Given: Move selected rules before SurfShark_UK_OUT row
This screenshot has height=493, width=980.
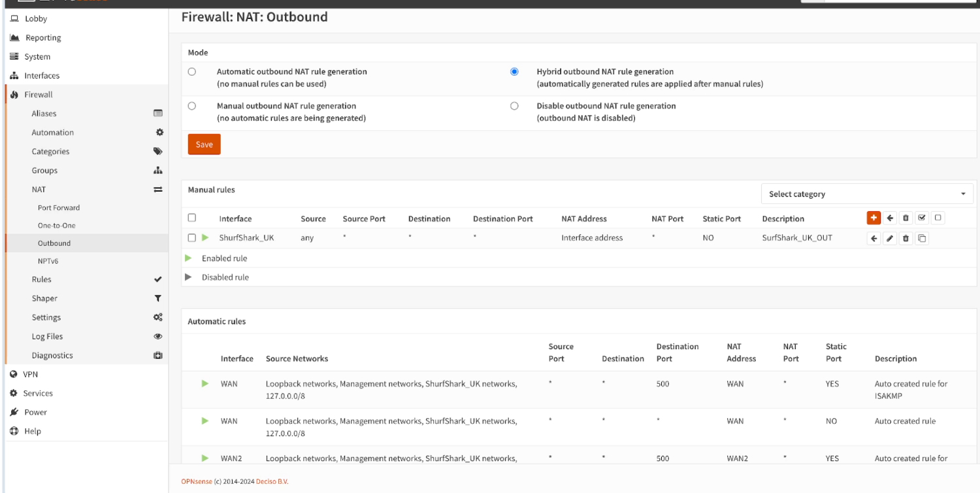Looking at the screenshot, I should (x=874, y=239).
